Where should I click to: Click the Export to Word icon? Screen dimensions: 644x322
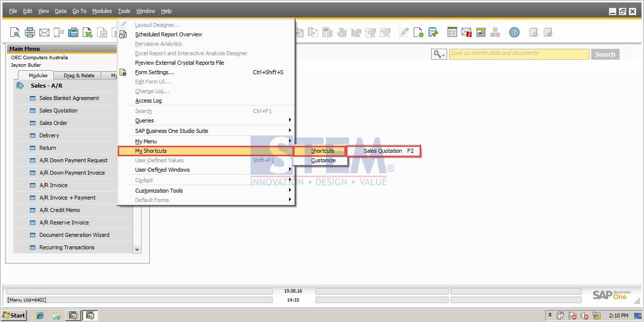click(102, 32)
